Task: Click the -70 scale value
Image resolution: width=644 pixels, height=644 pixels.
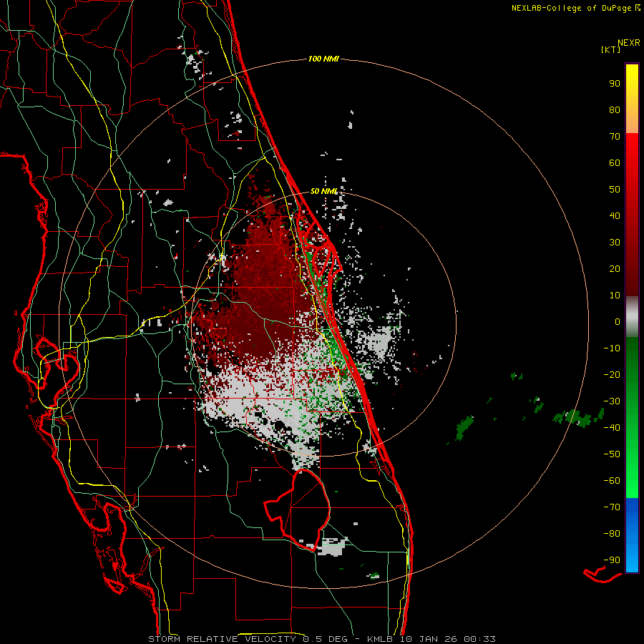Action: (612, 507)
